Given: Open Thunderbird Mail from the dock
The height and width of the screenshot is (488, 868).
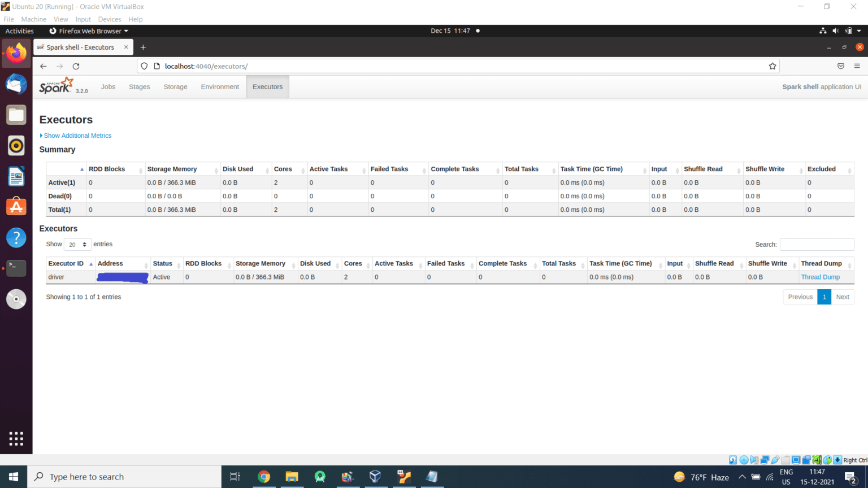Looking at the screenshot, I should (x=16, y=84).
